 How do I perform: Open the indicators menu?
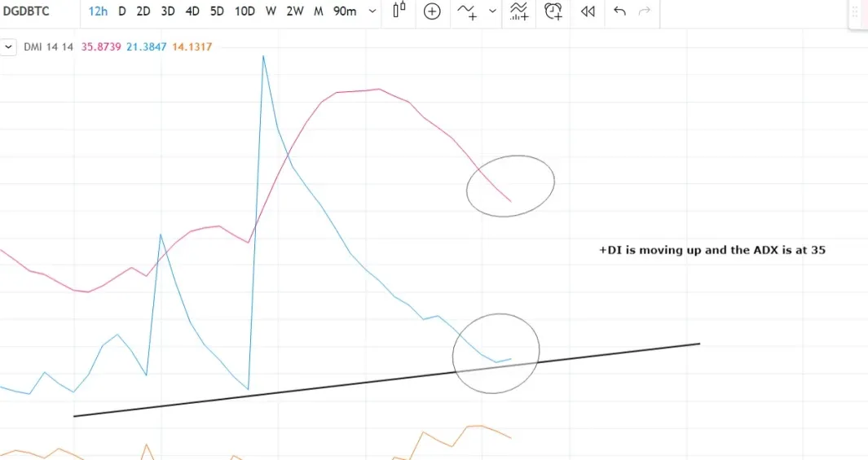[467, 11]
